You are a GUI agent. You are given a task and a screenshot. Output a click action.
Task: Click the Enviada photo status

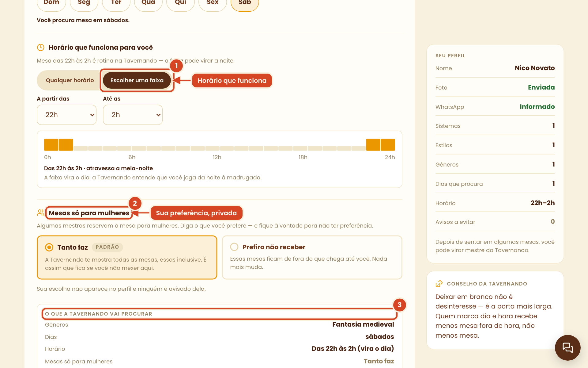[x=541, y=87]
